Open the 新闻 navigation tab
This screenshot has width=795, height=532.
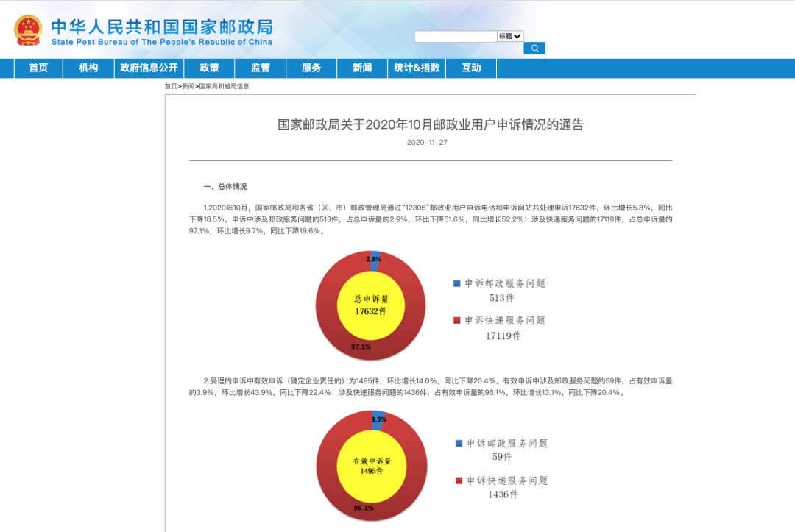click(x=362, y=68)
